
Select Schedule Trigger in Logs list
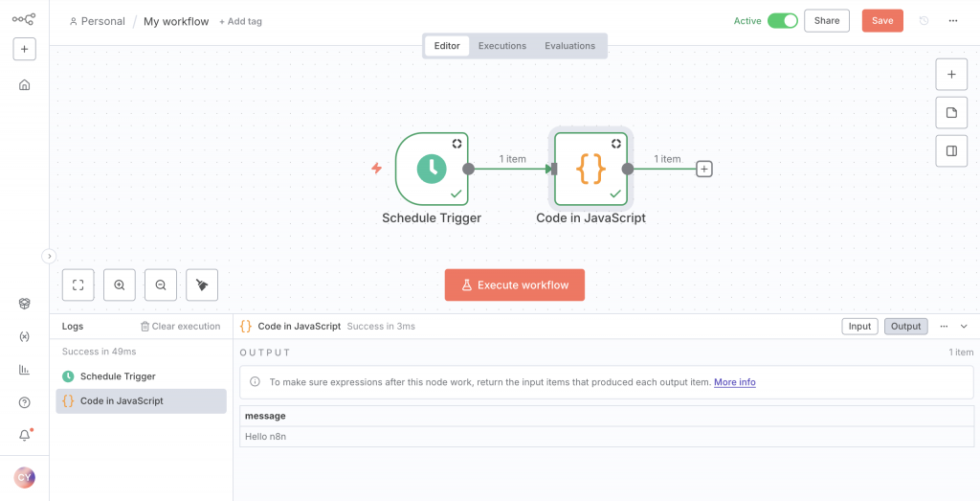point(142,376)
